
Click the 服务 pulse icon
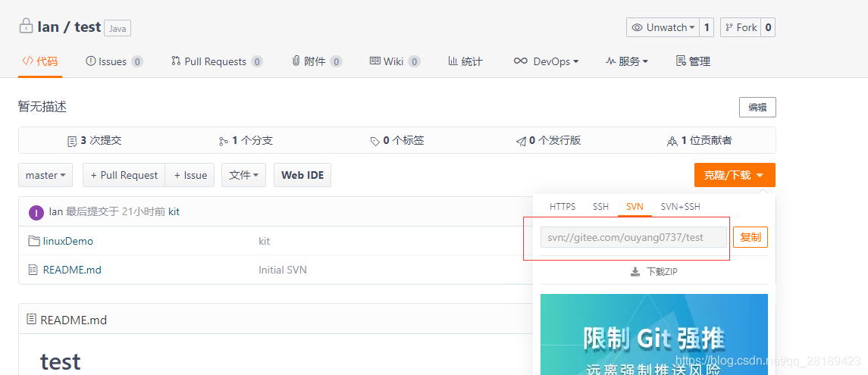[610, 61]
